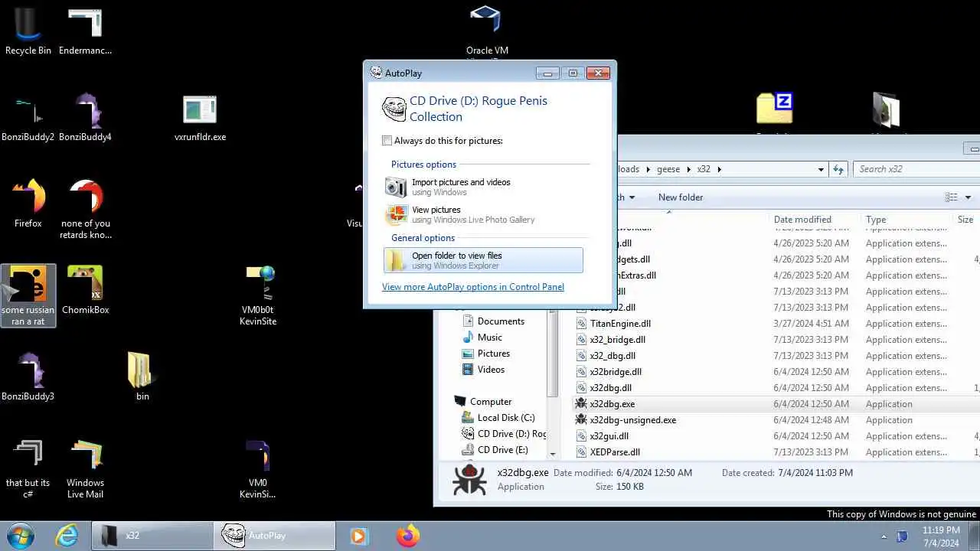Screen dimensions: 980x551
Task: Select the VM0 KevinSi... desktop icon
Action: [258, 468]
